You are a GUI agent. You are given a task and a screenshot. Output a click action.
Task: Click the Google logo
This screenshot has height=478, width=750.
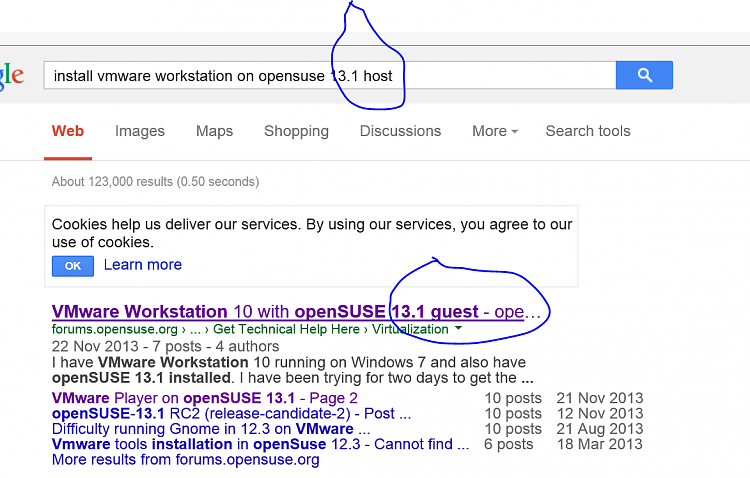click(11, 77)
